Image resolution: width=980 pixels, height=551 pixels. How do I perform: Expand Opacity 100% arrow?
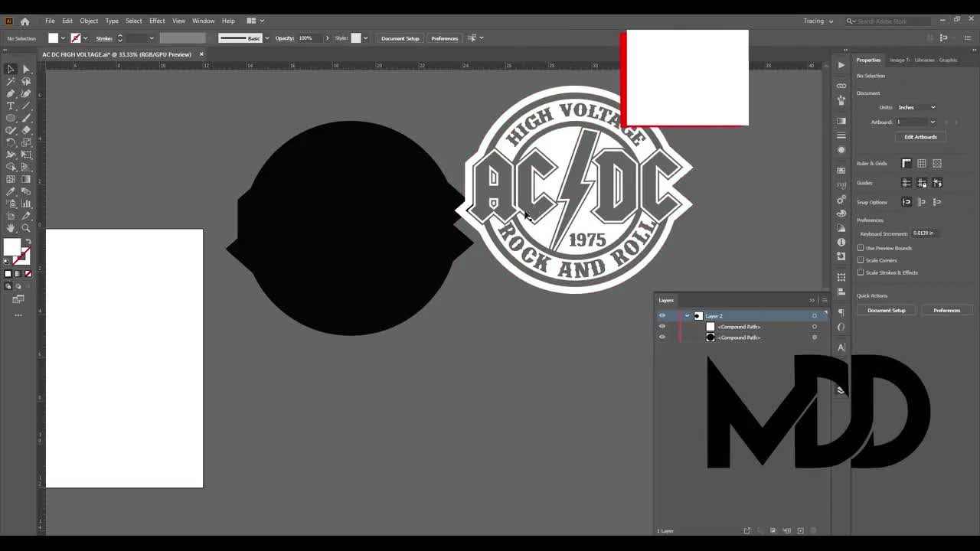(327, 38)
